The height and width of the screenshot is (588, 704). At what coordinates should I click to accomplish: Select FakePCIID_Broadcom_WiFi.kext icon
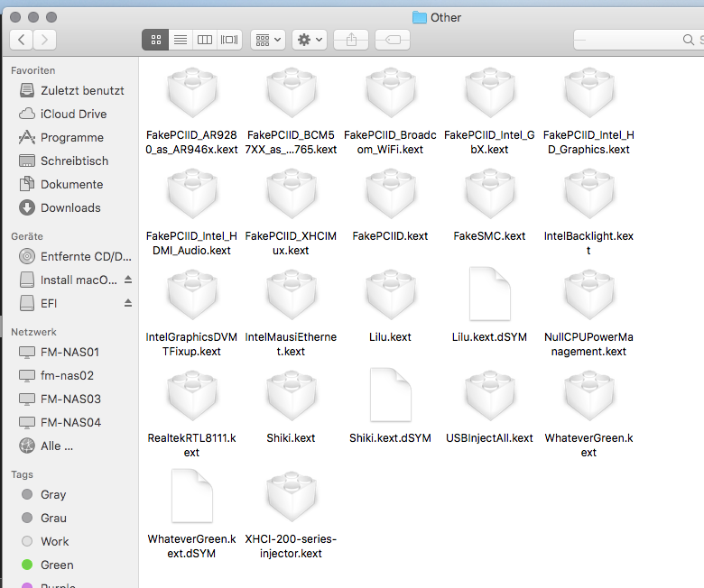pos(391,93)
